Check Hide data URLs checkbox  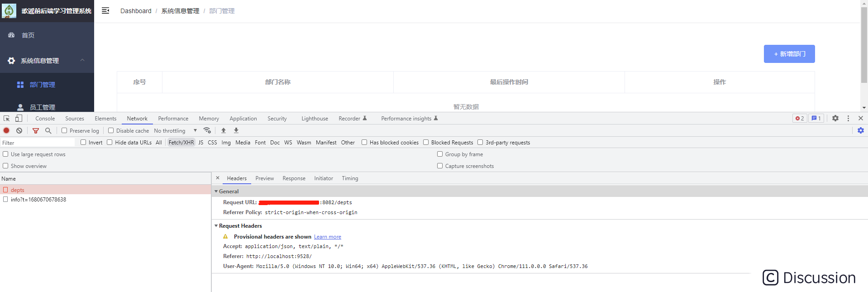(110, 142)
